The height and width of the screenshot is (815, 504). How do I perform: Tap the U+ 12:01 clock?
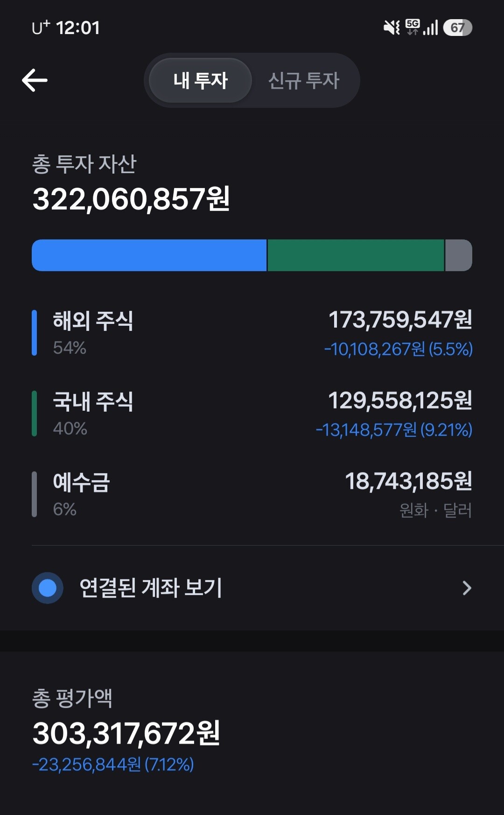(x=66, y=28)
